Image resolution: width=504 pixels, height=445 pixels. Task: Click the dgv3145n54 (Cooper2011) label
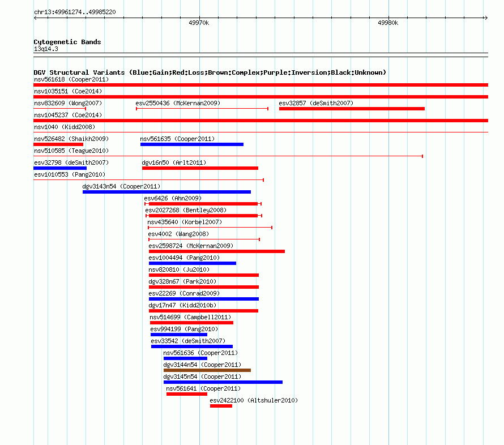pos(202,376)
